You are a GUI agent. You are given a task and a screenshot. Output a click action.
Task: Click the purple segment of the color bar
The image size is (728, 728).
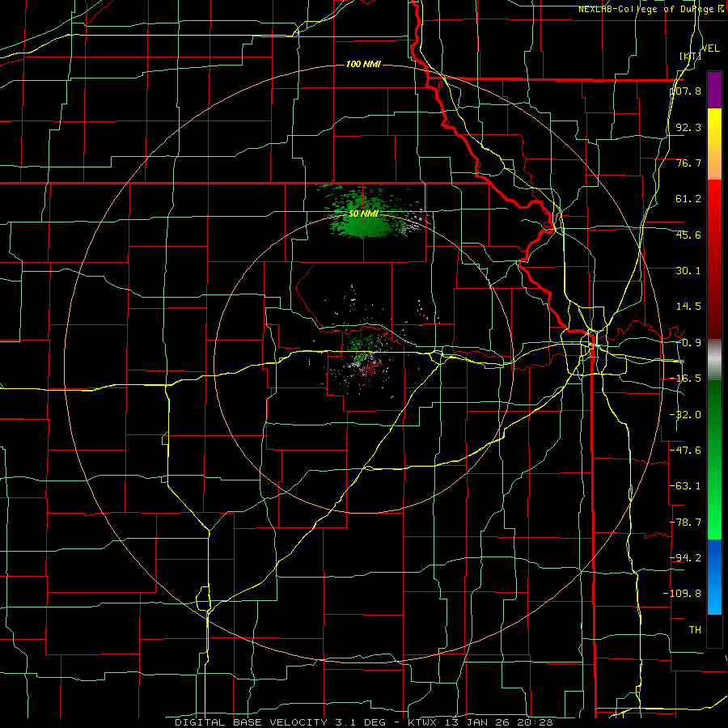[x=714, y=90]
